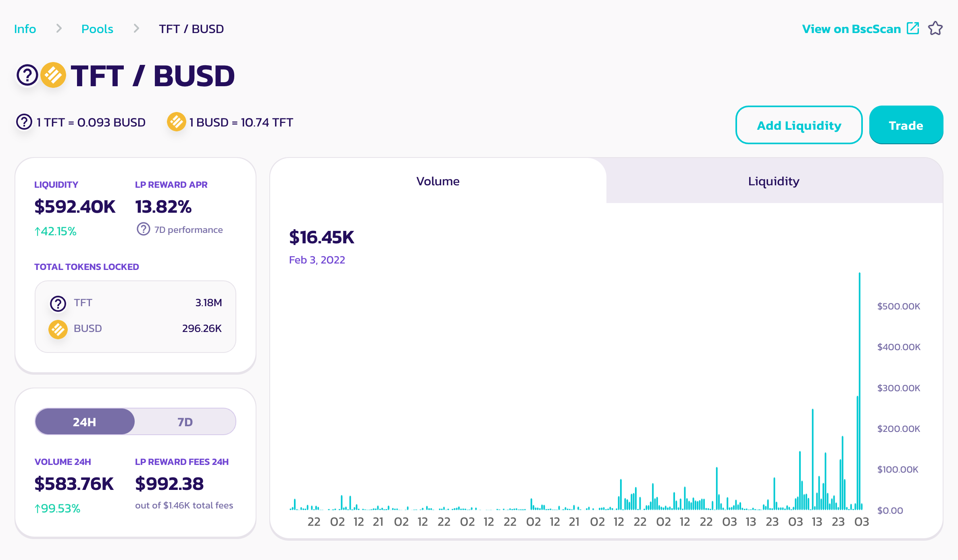
Task: Click the BUSD icon next to 1 BUSD rate
Action: pos(176,122)
